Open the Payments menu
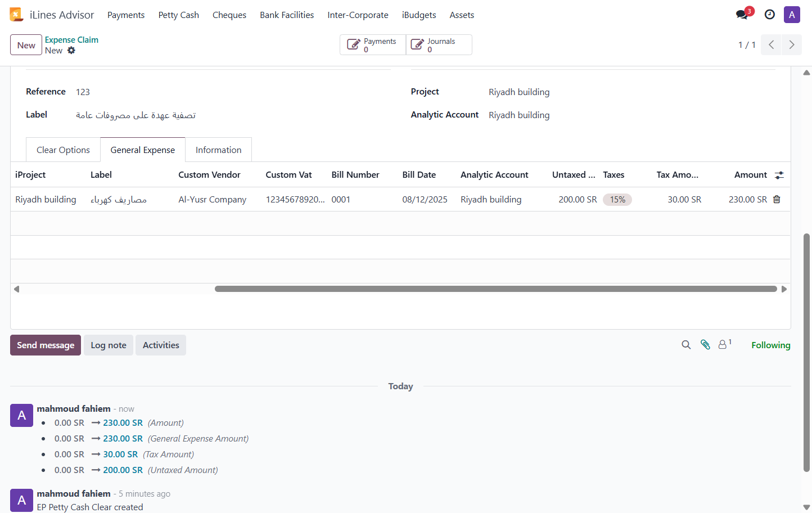Viewport: 812px width, 513px height. click(x=126, y=15)
